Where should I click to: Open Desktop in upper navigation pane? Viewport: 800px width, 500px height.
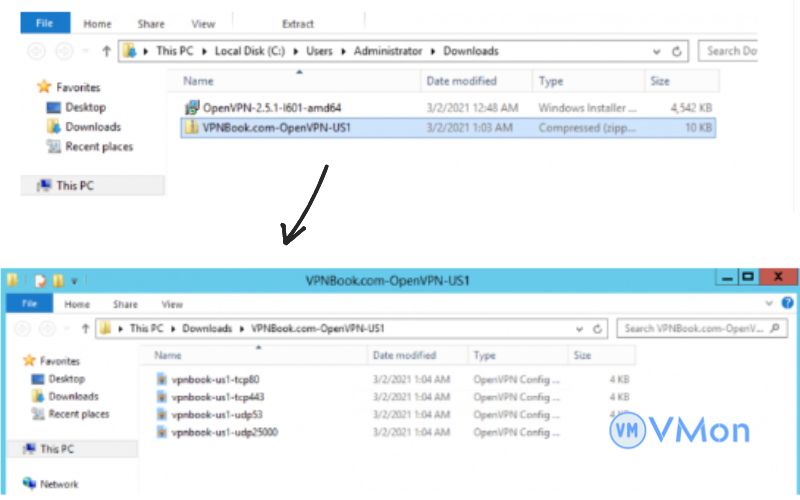[85, 108]
